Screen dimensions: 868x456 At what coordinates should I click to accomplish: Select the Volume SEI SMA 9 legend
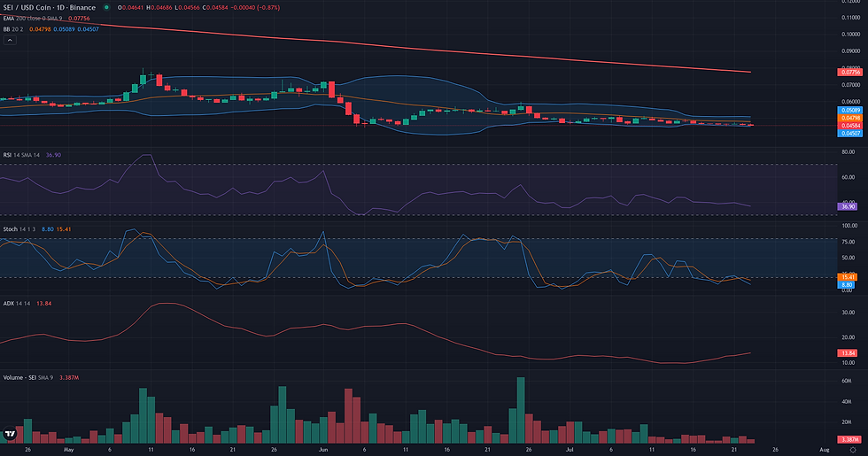pos(28,377)
